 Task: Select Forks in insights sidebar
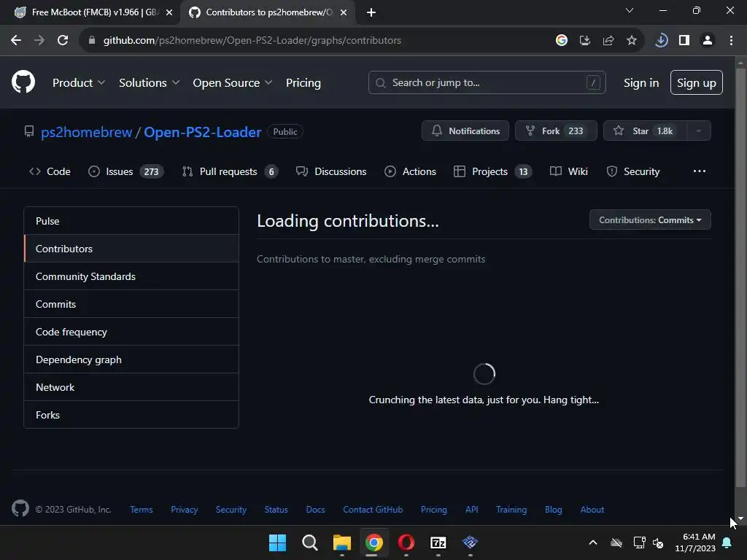click(131, 414)
